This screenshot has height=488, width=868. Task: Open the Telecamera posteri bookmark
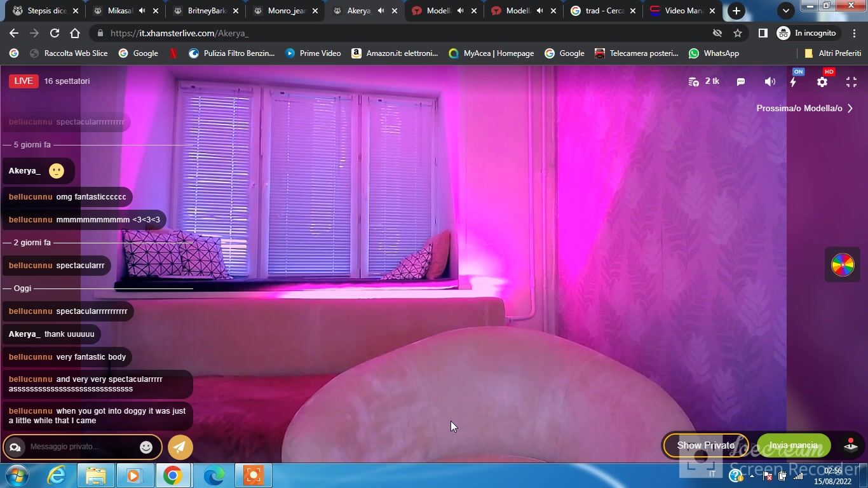(637, 53)
